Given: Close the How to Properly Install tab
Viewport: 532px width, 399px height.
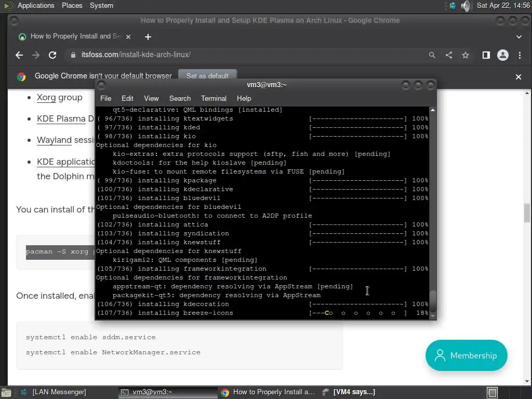Looking at the screenshot, I should (128, 37).
